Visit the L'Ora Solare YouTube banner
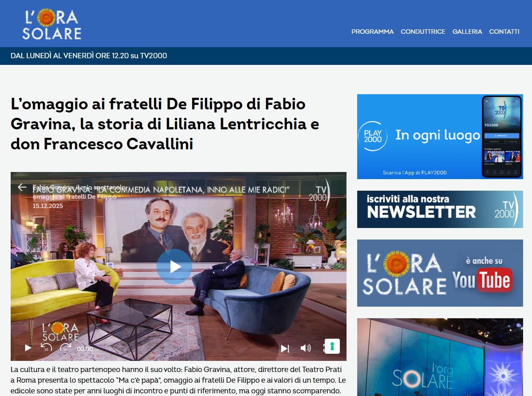This screenshot has height=396, width=532. [x=440, y=273]
